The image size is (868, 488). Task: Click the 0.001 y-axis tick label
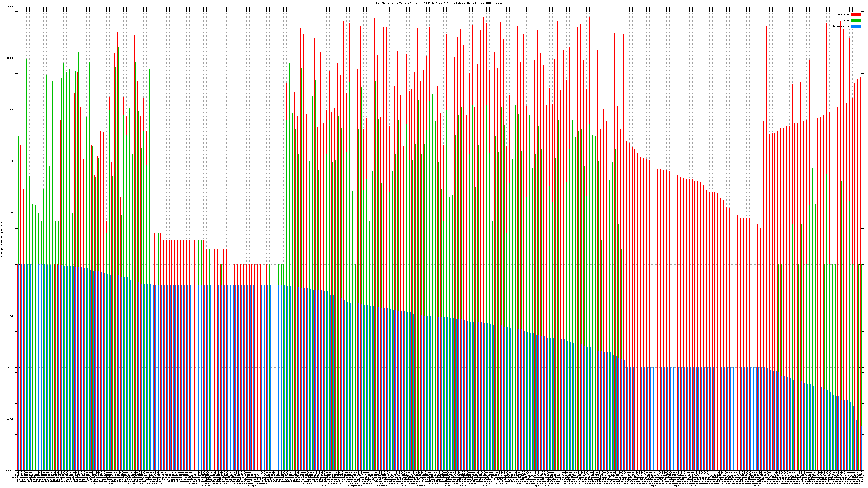coord(11,419)
